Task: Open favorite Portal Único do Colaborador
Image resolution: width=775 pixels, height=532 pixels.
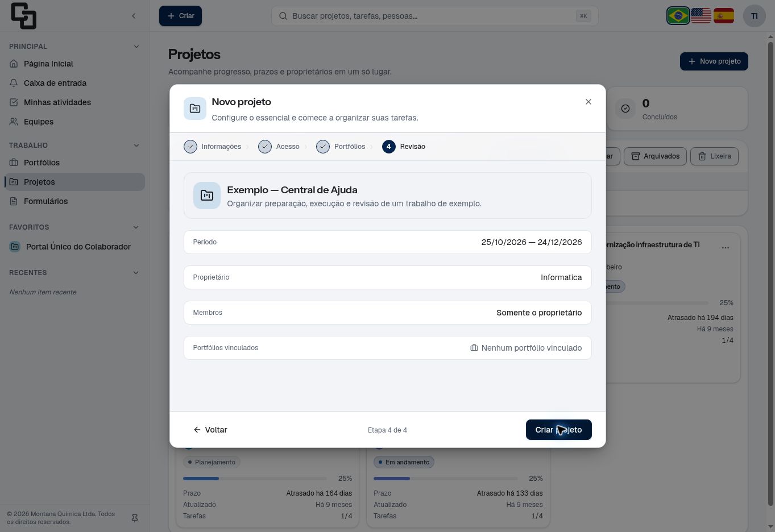Action: [74, 247]
